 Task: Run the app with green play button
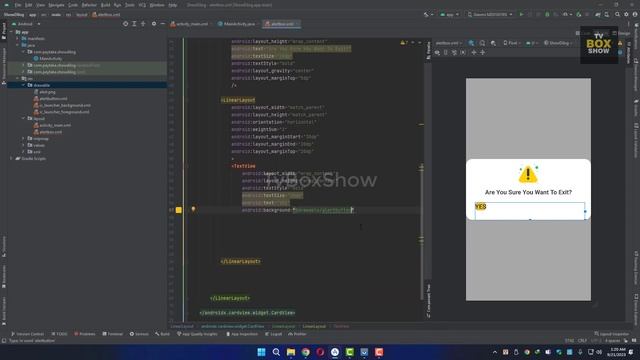pyautogui.click(x=521, y=14)
